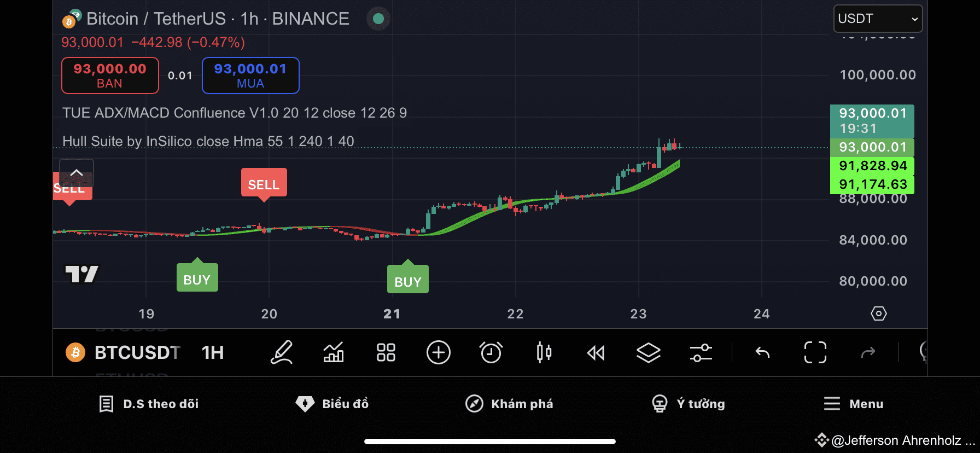980x453 pixels.
Task: Open chart settings sliders icon
Action: [x=701, y=352]
